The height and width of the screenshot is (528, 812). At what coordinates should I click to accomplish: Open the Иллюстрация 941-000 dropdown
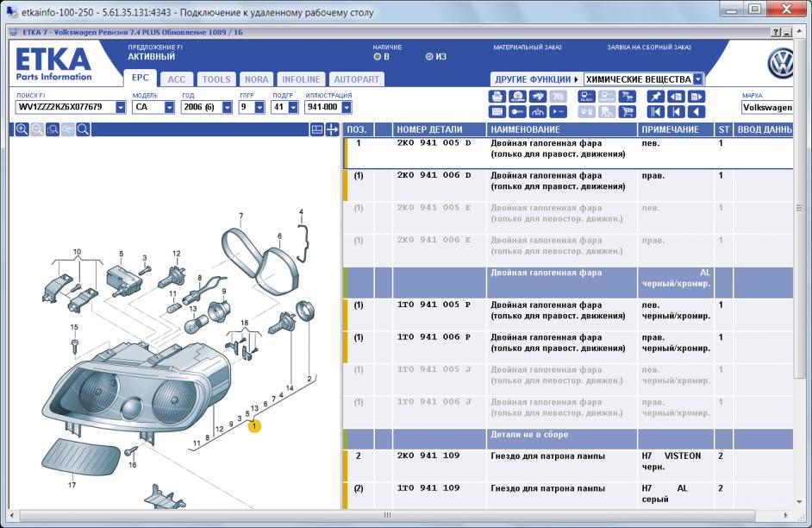[x=347, y=107]
